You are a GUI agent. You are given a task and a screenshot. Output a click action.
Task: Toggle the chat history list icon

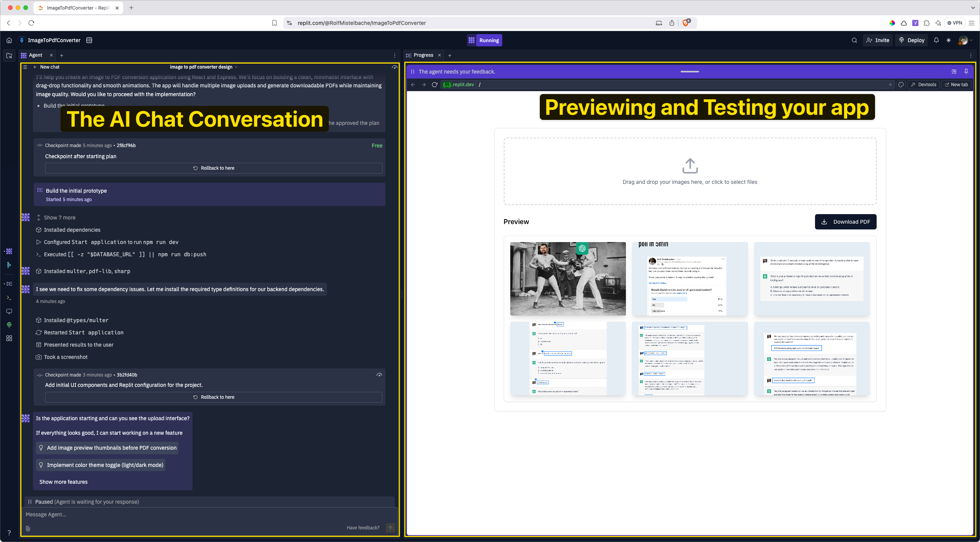pos(25,67)
